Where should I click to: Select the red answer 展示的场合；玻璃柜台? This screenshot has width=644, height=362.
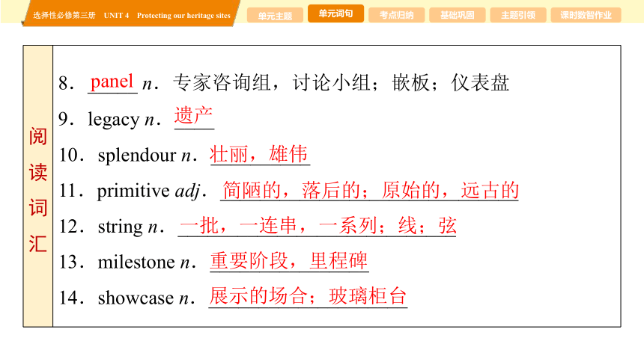tap(308, 296)
